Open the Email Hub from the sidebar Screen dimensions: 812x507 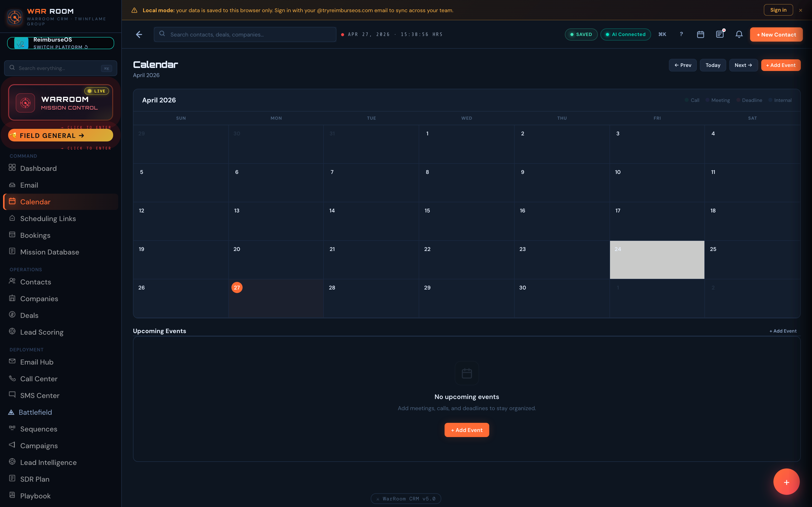pos(37,362)
